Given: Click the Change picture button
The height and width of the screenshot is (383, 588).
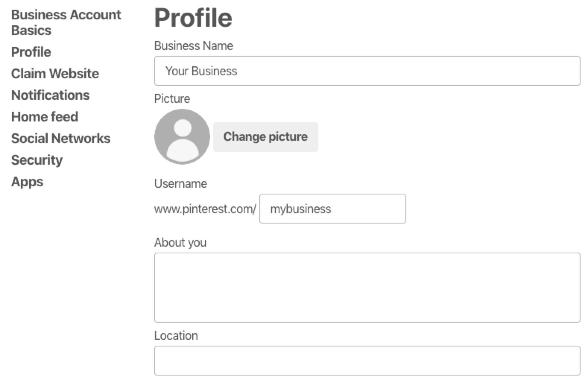Looking at the screenshot, I should click(265, 137).
